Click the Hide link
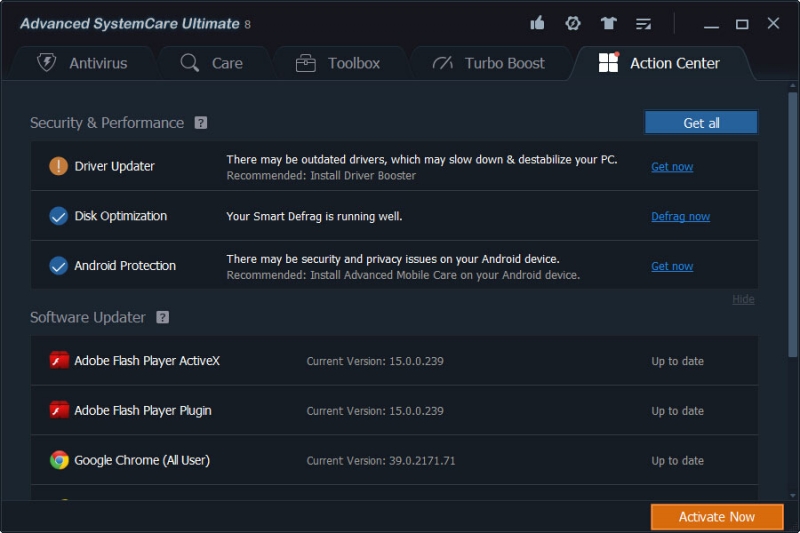This screenshot has height=533, width=800. click(743, 299)
